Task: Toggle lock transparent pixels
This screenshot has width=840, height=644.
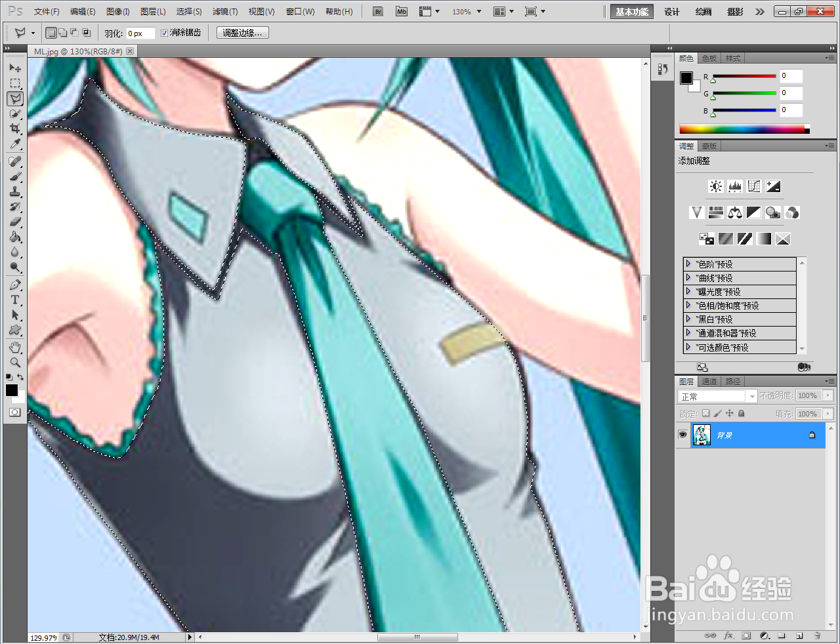Action: pos(705,414)
